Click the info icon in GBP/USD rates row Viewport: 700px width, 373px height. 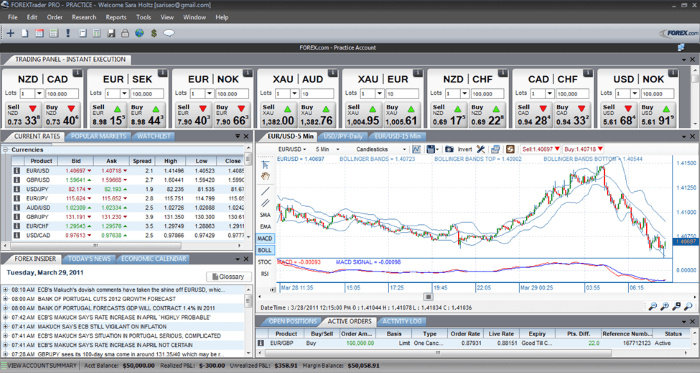pos(17,180)
